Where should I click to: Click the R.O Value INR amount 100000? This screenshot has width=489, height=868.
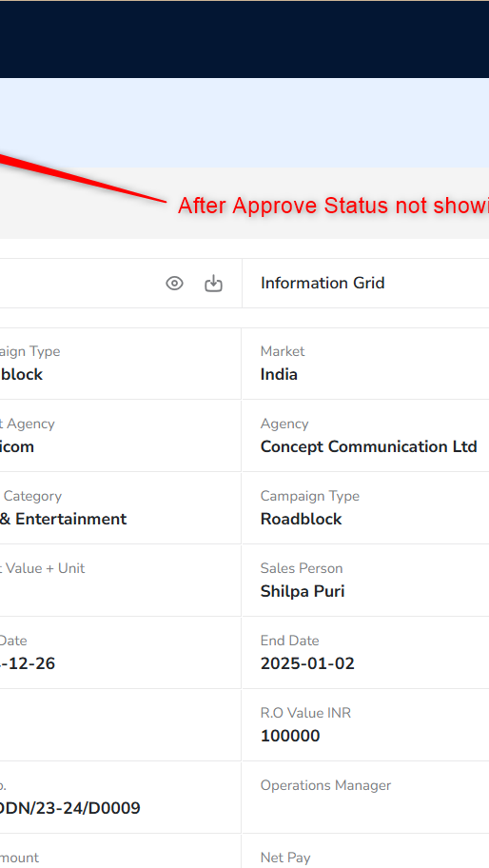point(290,737)
